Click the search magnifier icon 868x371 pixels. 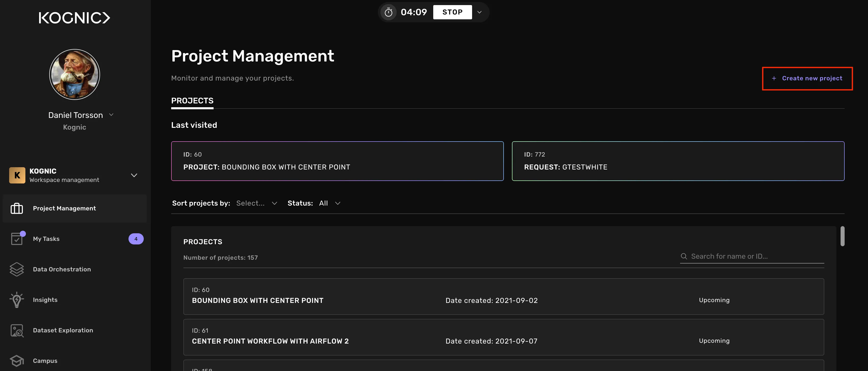click(684, 256)
